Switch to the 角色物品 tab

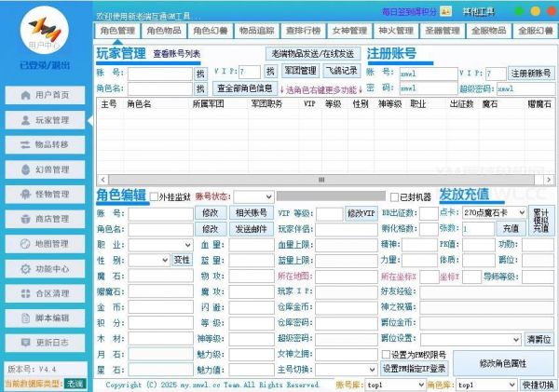coord(164,31)
